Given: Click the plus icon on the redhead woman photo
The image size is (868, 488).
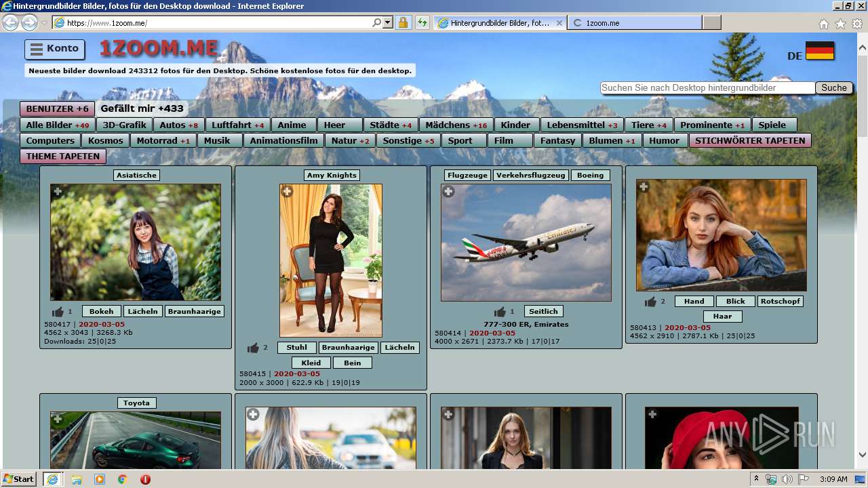Looking at the screenshot, I should tap(644, 186).
